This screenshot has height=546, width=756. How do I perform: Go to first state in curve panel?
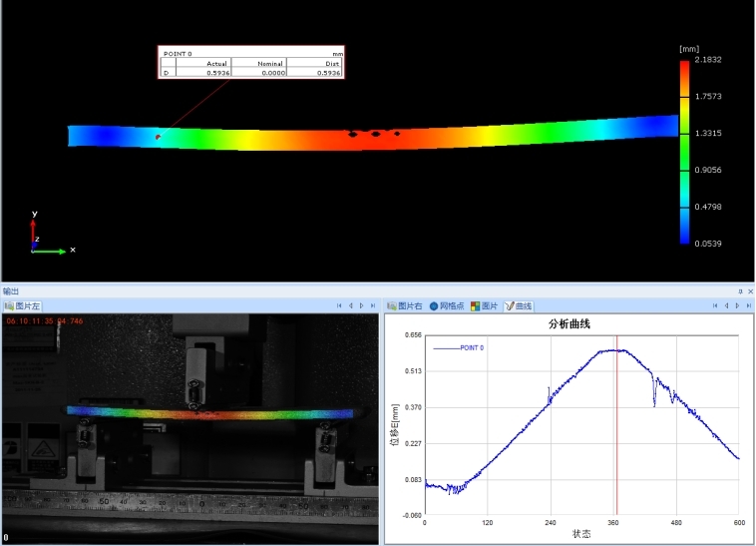[x=715, y=305]
